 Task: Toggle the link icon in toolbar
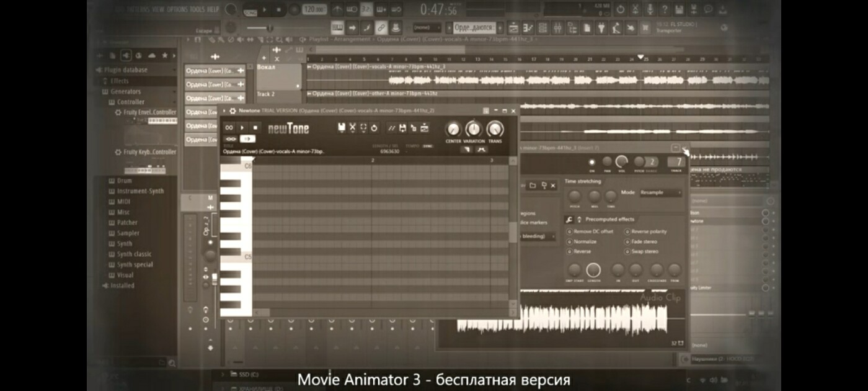point(381,28)
